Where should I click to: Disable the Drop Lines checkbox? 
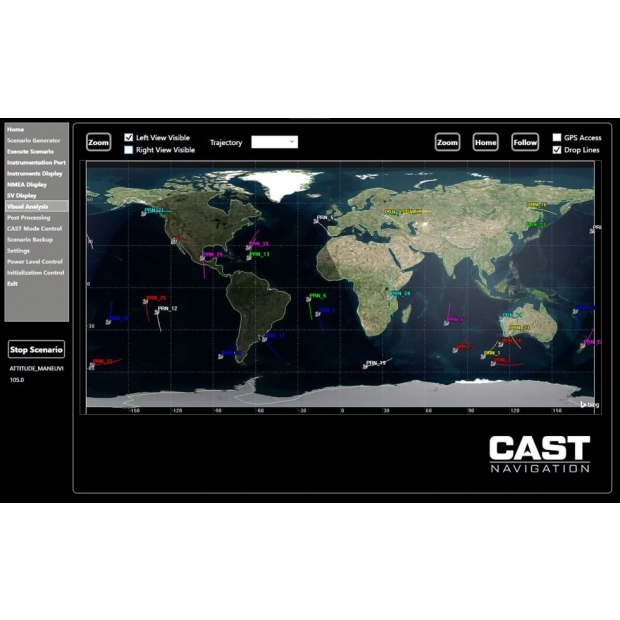[557, 150]
